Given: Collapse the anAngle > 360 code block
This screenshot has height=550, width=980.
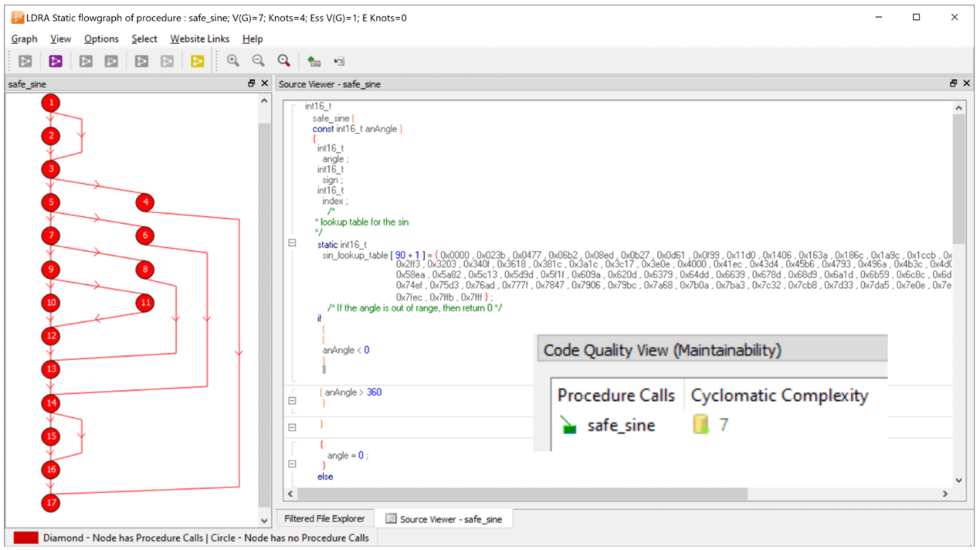Looking at the screenshot, I should coord(292,401).
